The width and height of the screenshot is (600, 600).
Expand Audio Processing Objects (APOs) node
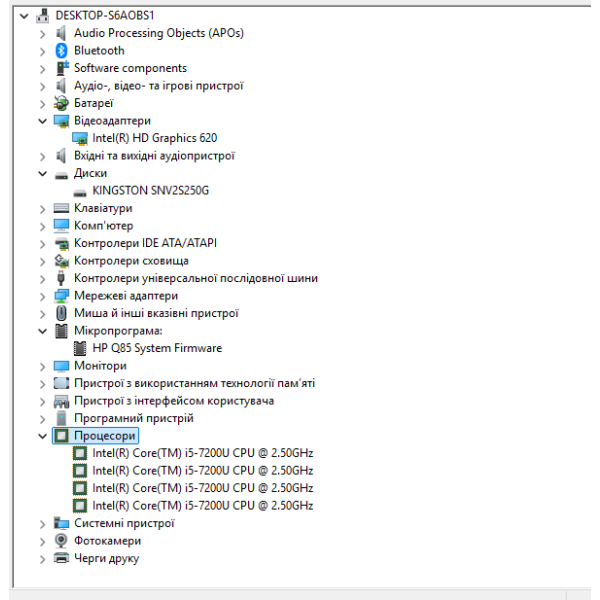(42, 34)
